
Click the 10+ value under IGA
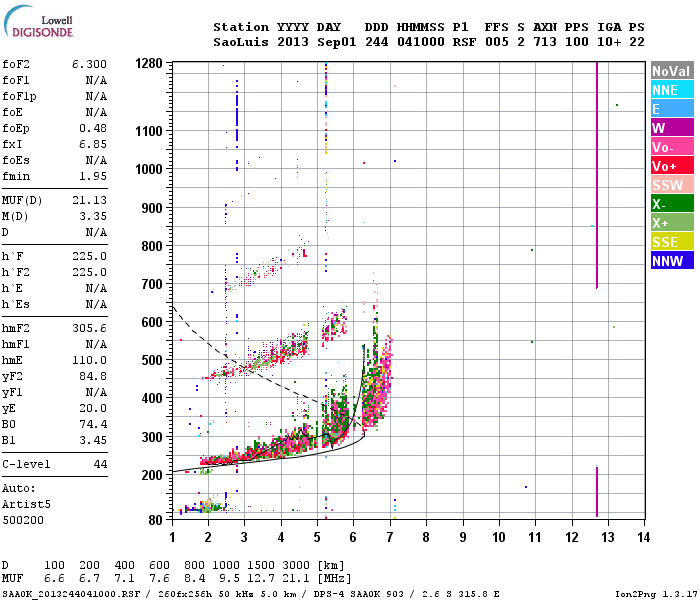[609, 42]
